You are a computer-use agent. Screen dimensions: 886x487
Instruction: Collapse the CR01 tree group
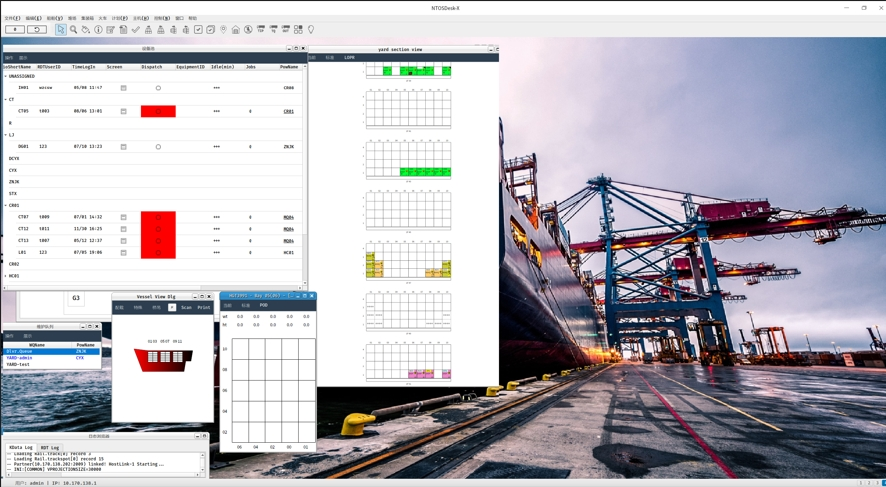(5, 205)
